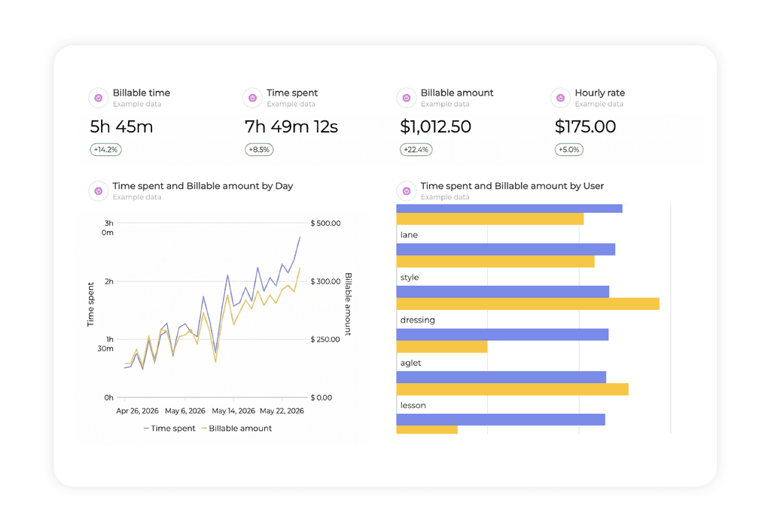Select the "$ 0.00" axis value

click(x=321, y=398)
